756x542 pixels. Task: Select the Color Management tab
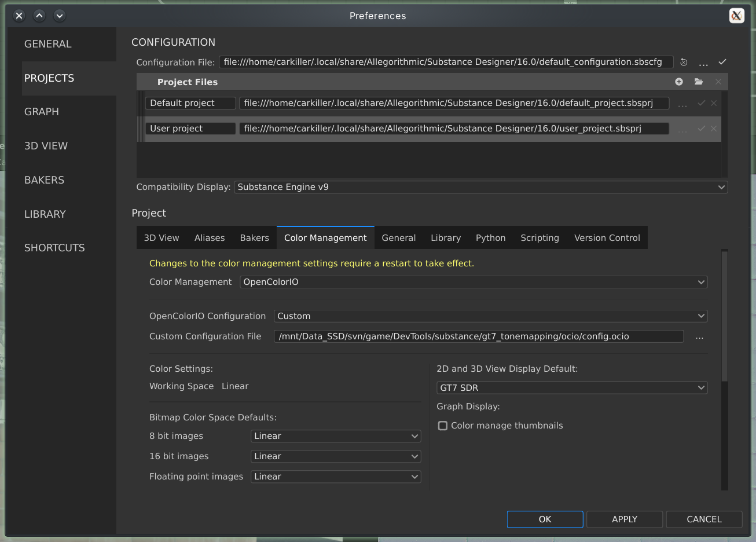pos(325,238)
